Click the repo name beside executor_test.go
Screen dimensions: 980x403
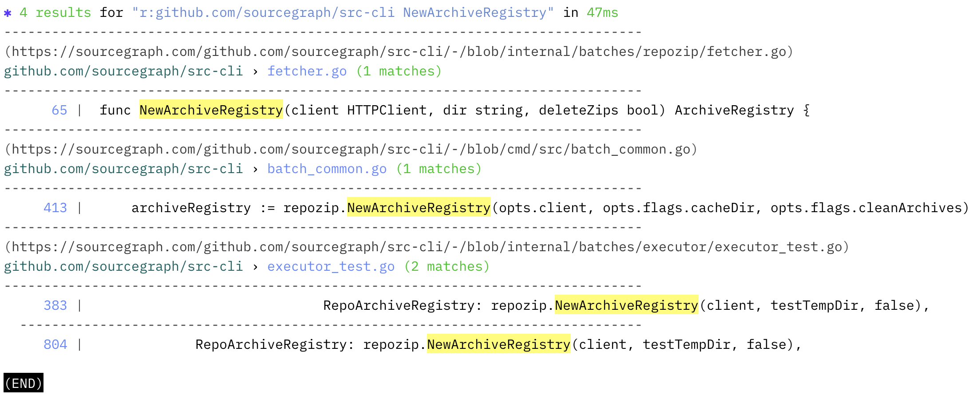(124, 266)
